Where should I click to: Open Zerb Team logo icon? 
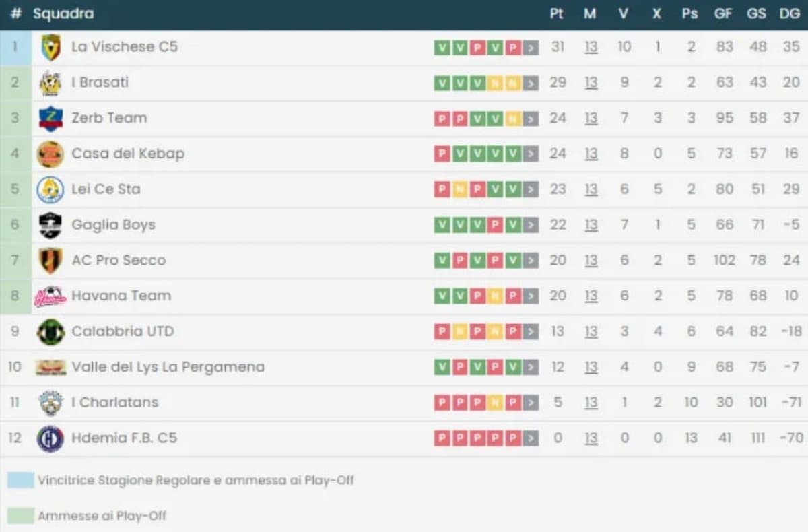click(x=50, y=119)
